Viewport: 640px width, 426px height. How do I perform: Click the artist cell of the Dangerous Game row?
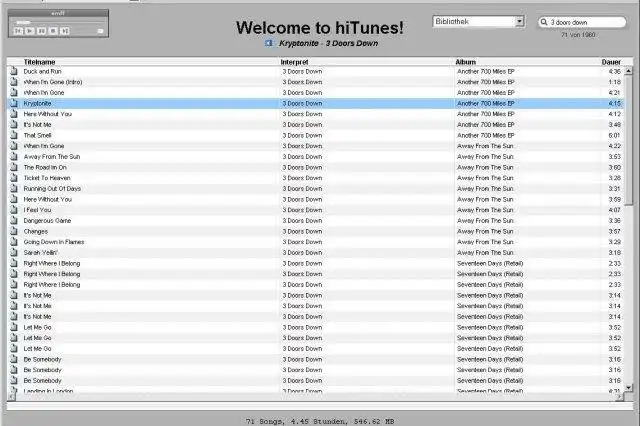click(x=302, y=221)
